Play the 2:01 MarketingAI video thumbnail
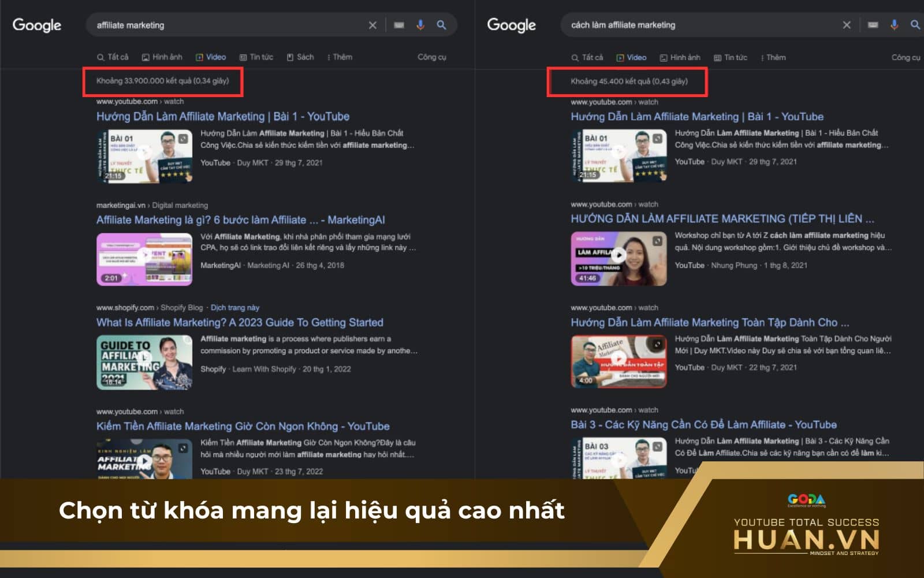Image resolution: width=924 pixels, height=578 pixels. pyautogui.click(x=144, y=260)
